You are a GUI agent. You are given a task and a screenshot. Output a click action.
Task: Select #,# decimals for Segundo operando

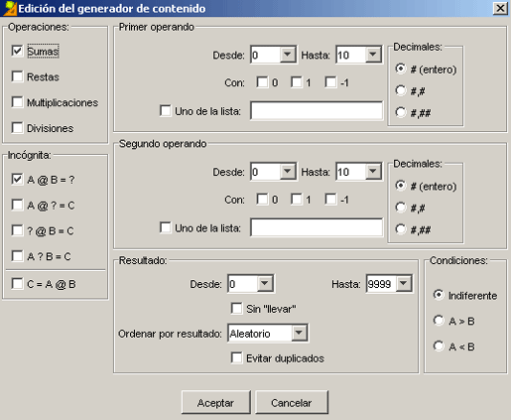(x=401, y=208)
